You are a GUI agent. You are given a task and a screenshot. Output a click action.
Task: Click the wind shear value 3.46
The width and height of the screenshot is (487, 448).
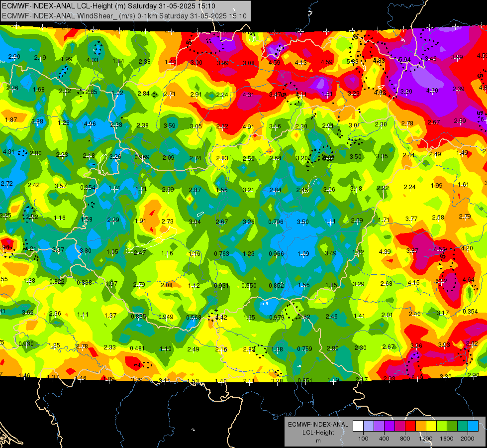tap(430, 58)
